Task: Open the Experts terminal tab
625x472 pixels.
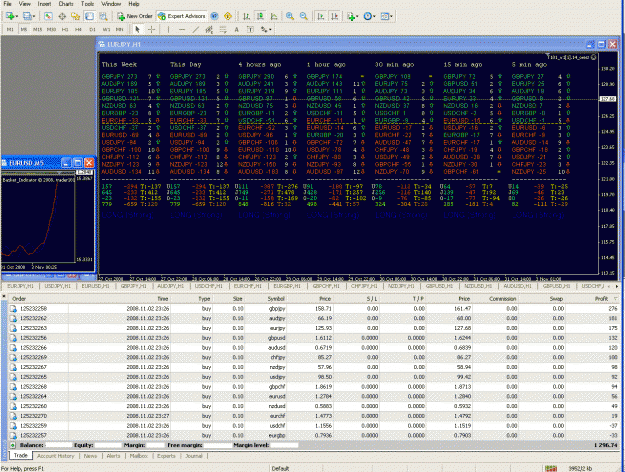Action: (166, 456)
